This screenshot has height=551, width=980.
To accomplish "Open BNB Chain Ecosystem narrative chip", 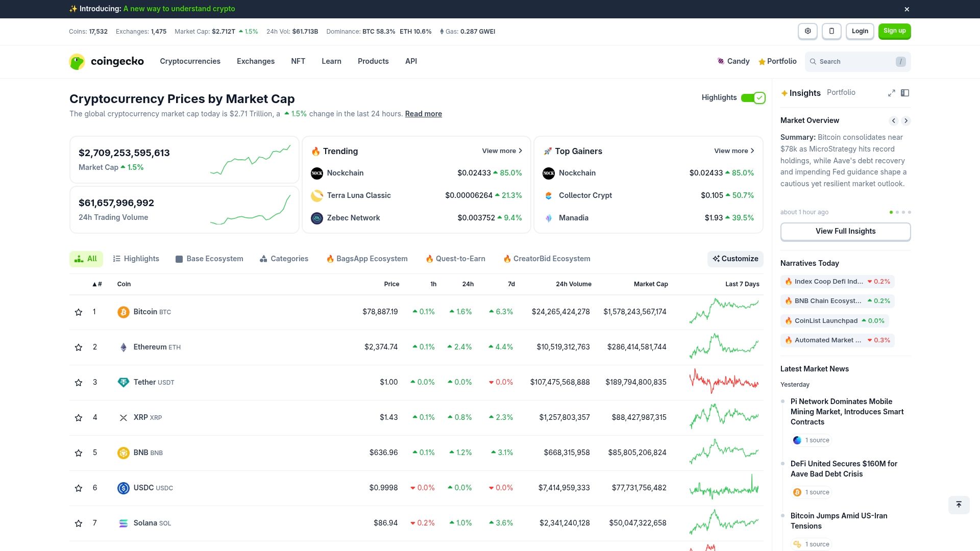I will (x=837, y=301).
